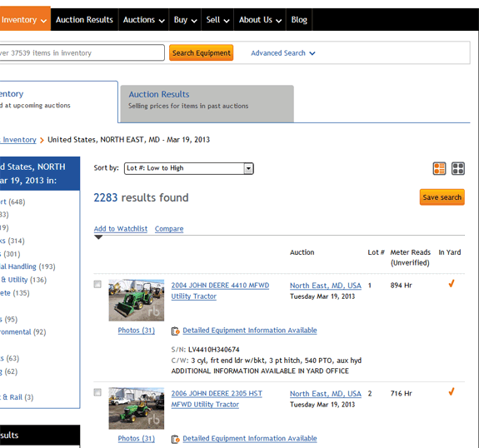This screenshot has height=448, width=479.
Task: Click the 894 Hr meter reading
Action: 401,286
